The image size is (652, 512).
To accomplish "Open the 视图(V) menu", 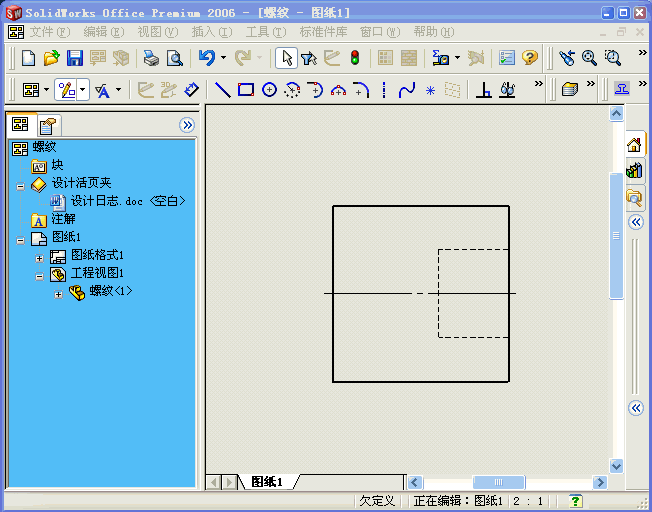I will (158, 32).
